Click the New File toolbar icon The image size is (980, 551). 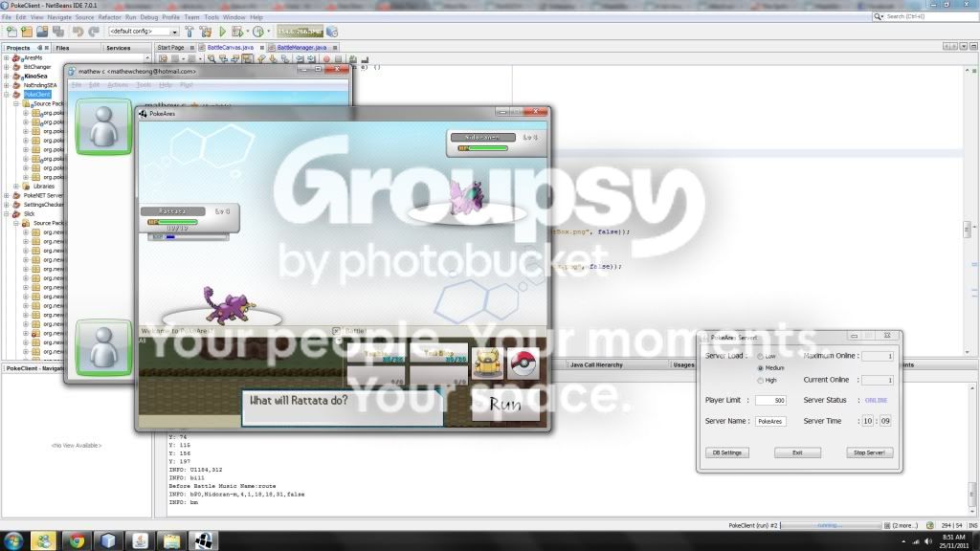11,32
